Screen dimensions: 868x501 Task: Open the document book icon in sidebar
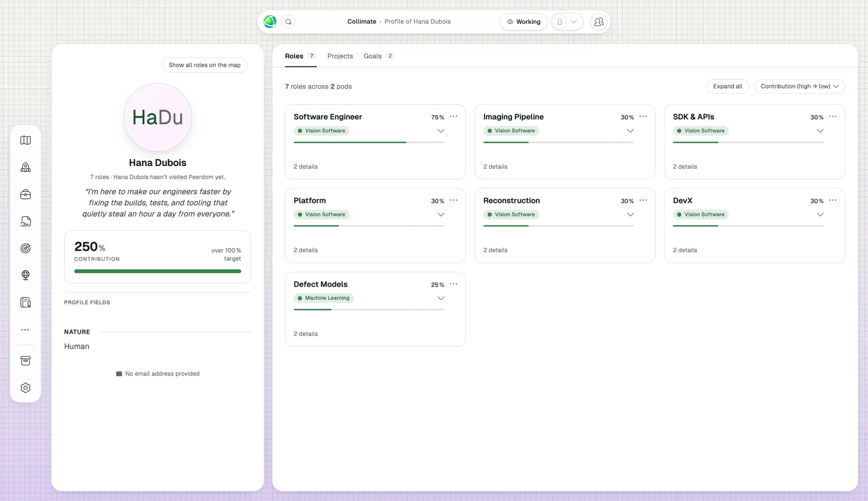tap(25, 302)
